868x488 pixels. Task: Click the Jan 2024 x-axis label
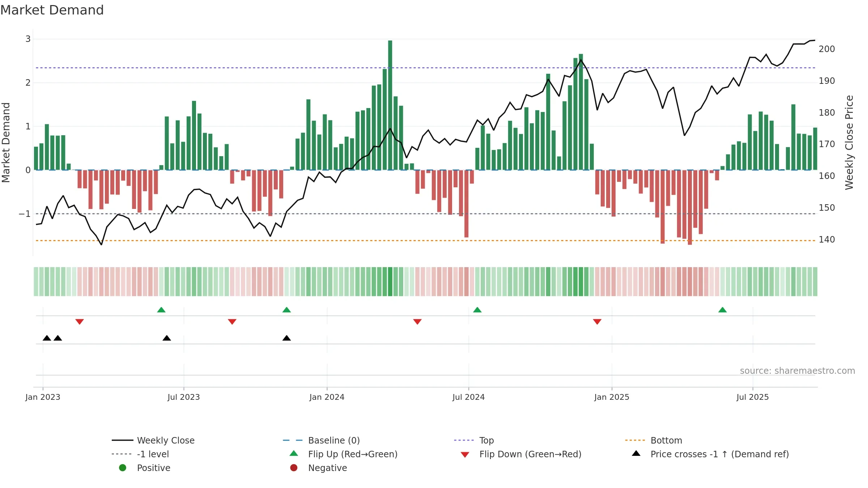[x=327, y=397]
